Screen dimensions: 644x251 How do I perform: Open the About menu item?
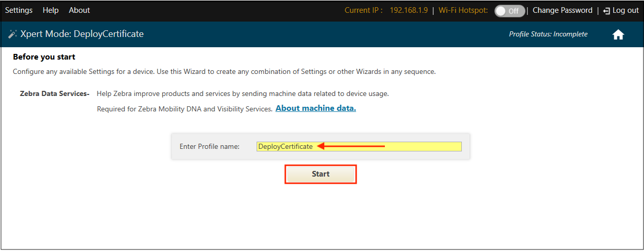tap(79, 10)
